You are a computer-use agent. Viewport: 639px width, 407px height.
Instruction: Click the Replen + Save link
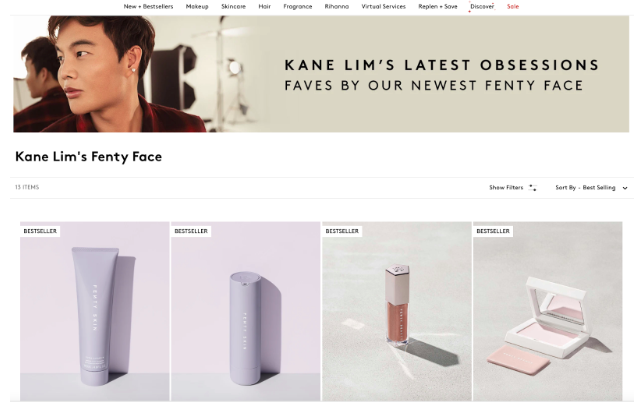point(437,6)
